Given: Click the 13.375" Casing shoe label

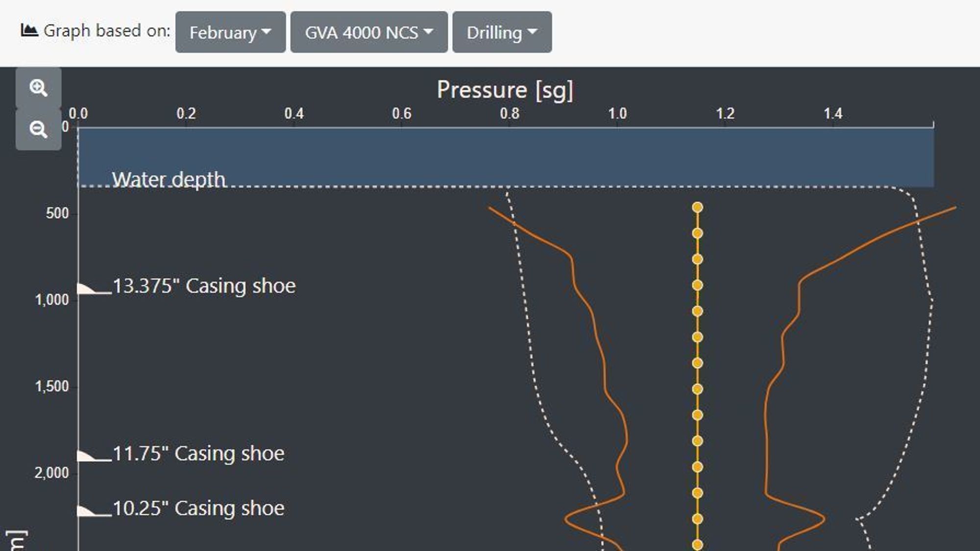Looking at the screenshot, I should [204, 286].
